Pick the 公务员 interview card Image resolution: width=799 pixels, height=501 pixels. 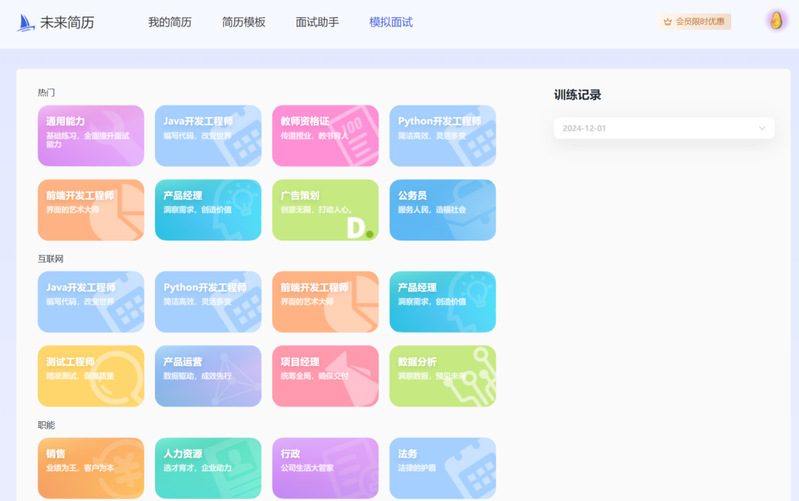[442, 210]
